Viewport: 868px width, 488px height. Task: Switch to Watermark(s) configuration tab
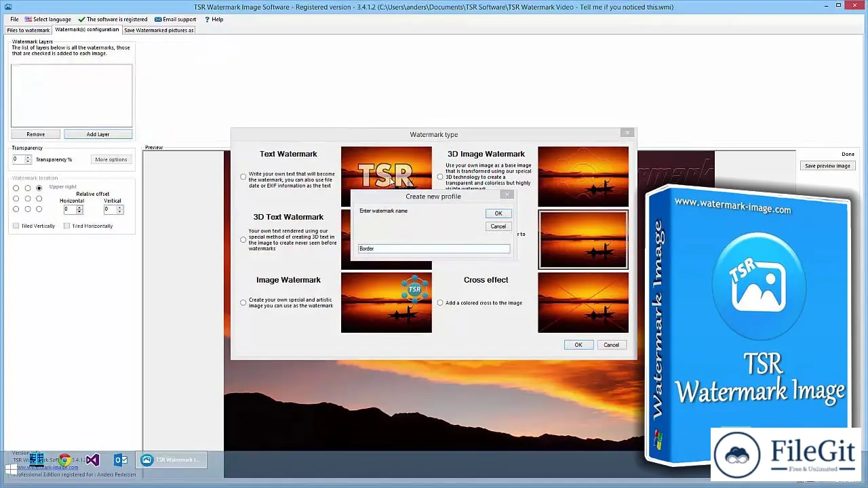[87, 30]
